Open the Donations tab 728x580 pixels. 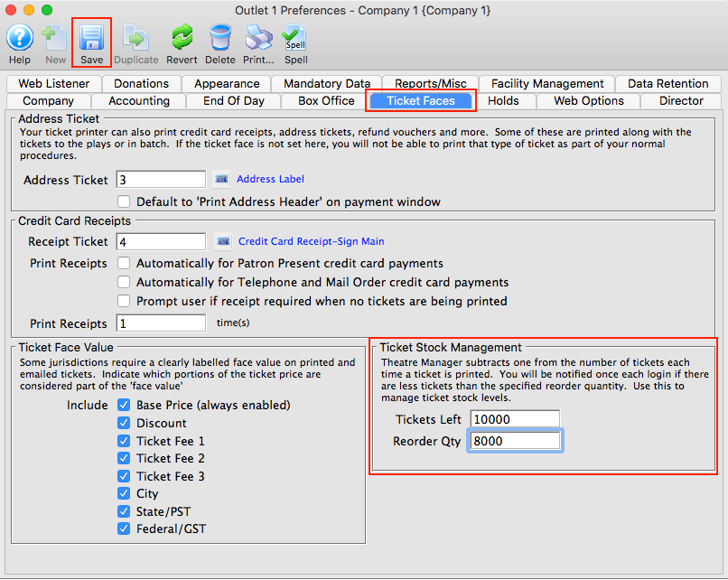click(141, 84)
